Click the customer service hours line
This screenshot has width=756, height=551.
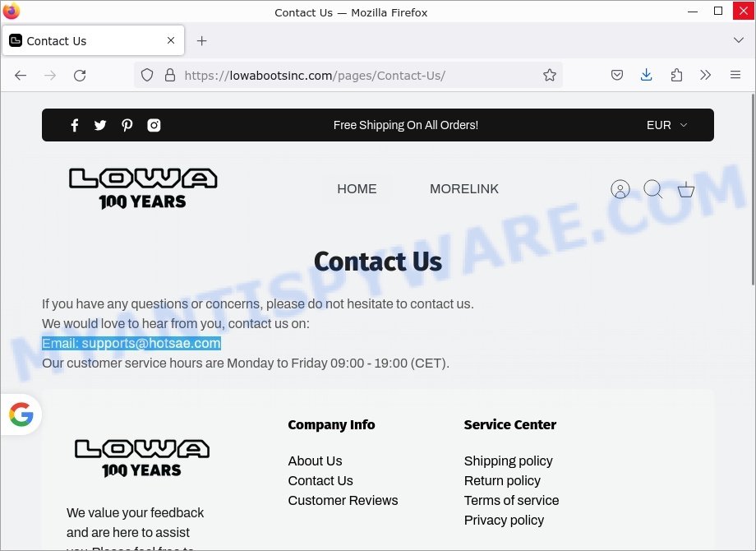[x=246, y=363]
